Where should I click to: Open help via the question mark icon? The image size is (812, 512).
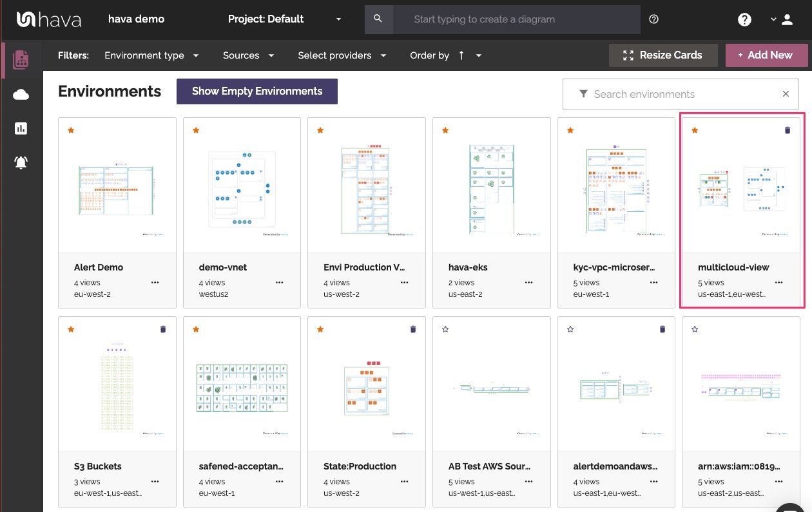coord(744,19)
